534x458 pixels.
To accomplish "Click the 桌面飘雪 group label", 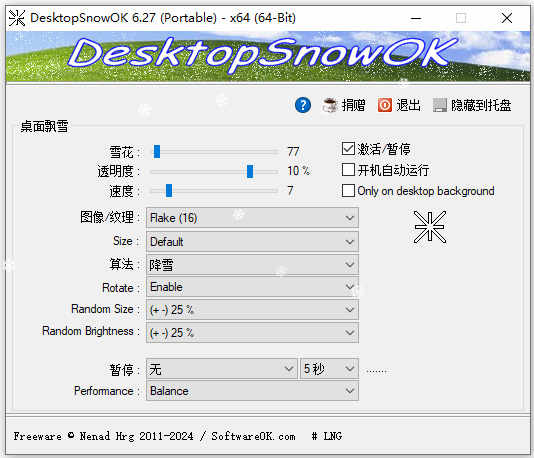I will [x=44, y=126].
